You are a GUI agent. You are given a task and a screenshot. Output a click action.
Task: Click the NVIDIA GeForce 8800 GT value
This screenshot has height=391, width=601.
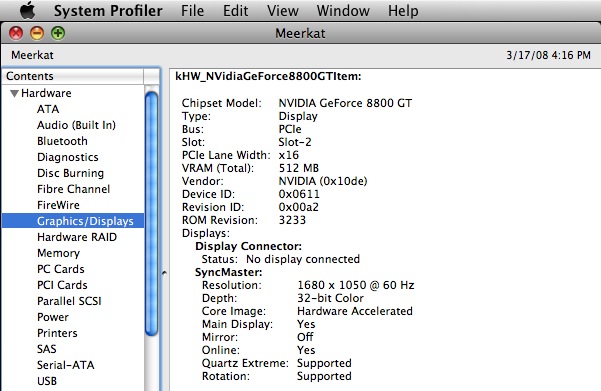(x=345, y=103)
